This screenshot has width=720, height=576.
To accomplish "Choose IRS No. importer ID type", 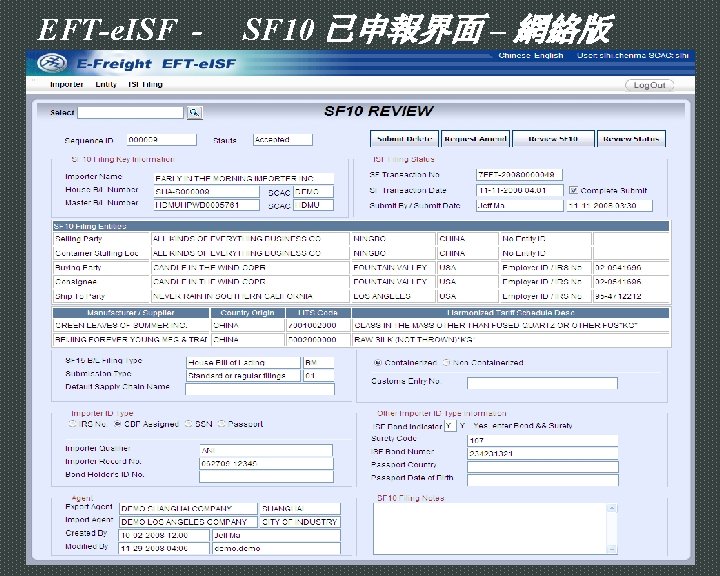I will coord(72,424).
